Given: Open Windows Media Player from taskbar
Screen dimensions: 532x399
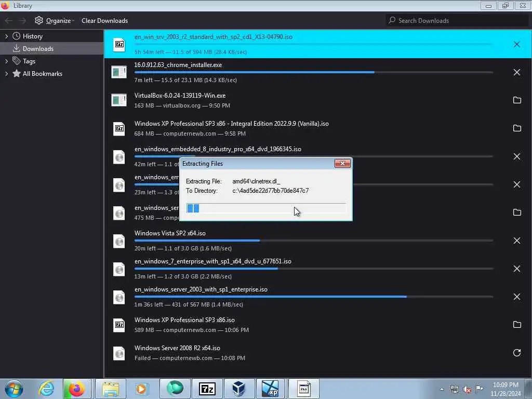Looking at the screenshot, I should 141,389.
